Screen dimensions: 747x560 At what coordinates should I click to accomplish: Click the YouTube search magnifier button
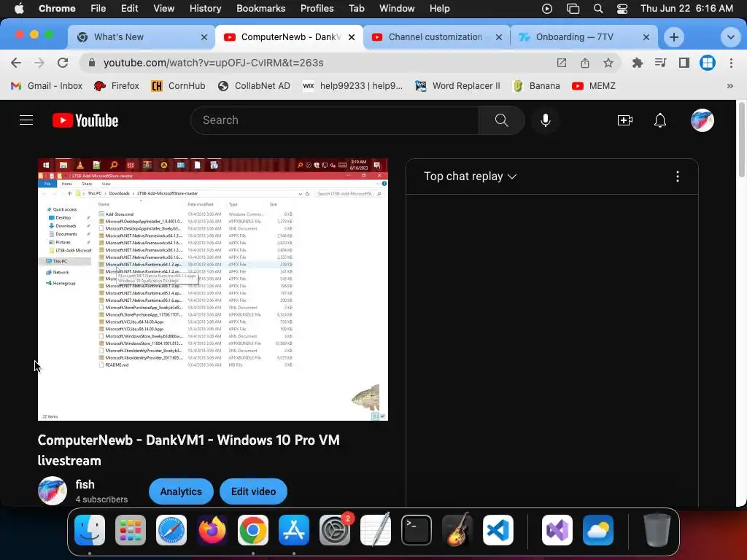coord(502,120)
